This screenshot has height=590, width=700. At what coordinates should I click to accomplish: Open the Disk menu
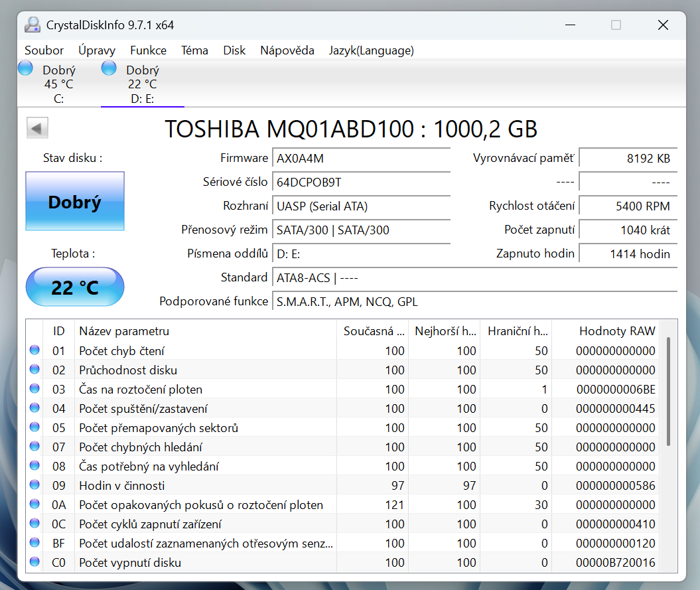[x=234, y=50]
